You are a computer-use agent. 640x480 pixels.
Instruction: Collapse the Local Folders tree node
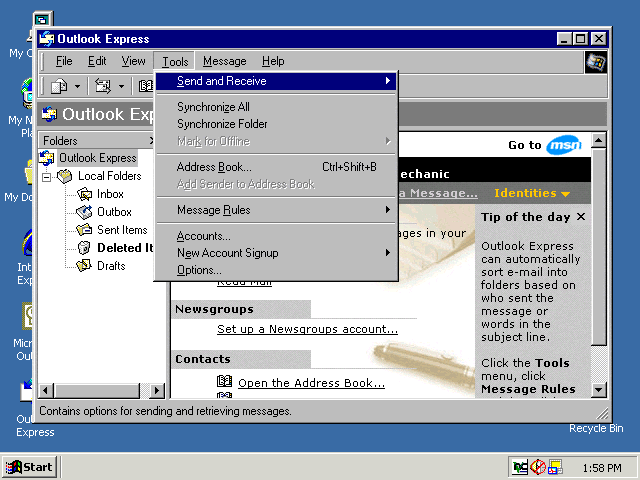47,177
